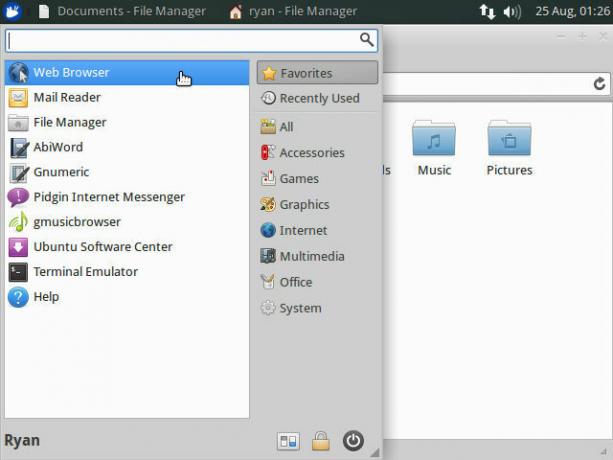Image resolution: width=613 pixels, height=460 pixels.
Task: Open Ubuntu Software Center
Action: pos(127,247)
